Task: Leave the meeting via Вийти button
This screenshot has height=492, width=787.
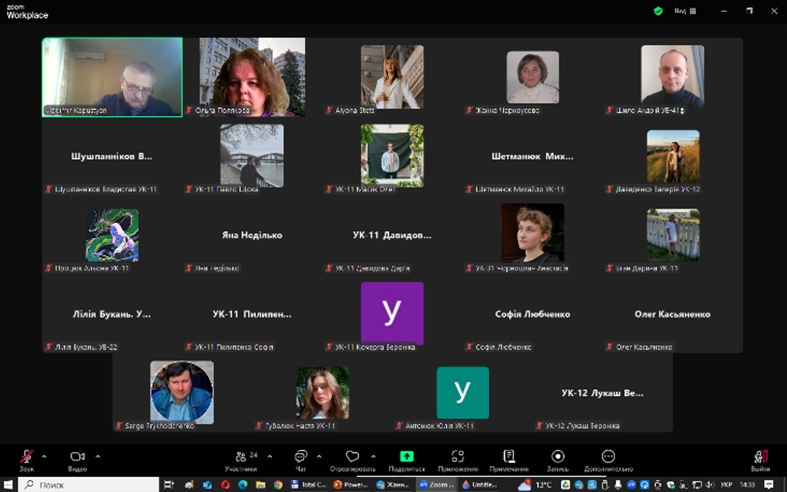Action: 760,459
